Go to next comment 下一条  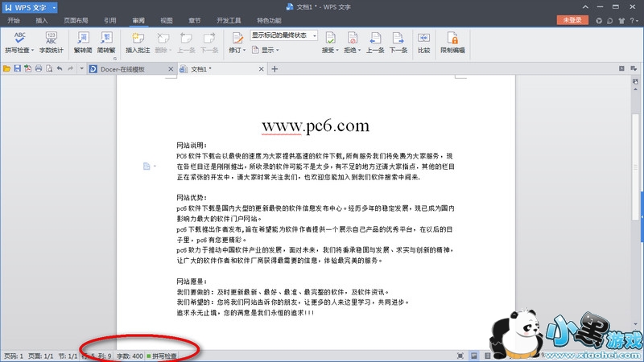point(209,43)
